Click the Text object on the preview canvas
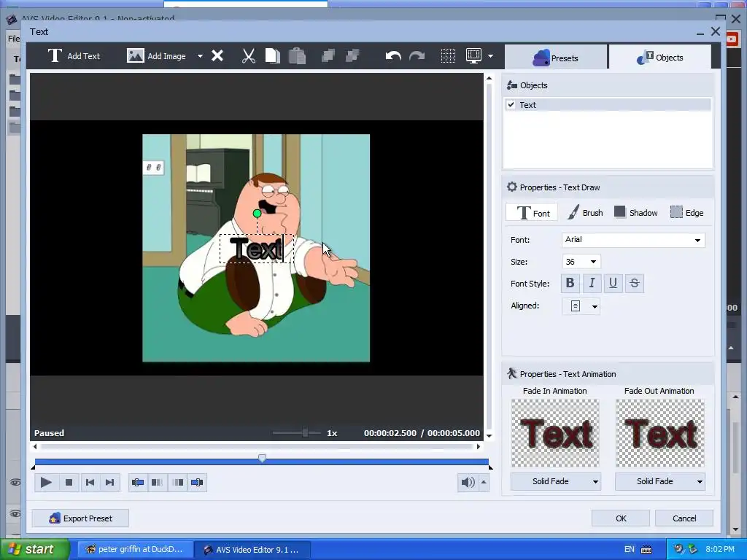The image size is (747, 560). (x=256, y=249)
